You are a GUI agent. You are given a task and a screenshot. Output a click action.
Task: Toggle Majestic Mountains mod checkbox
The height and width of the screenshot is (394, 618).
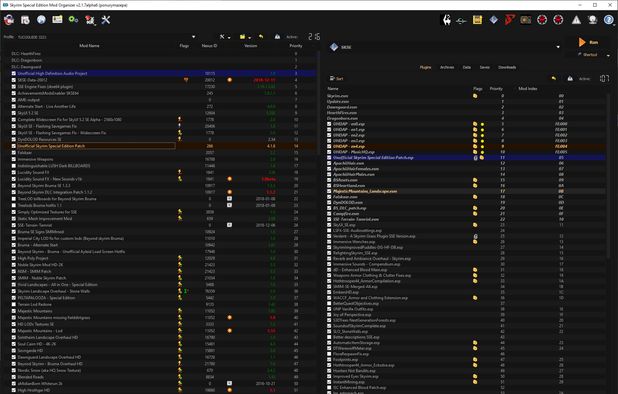pyautogui.click(x=14, y=311)
